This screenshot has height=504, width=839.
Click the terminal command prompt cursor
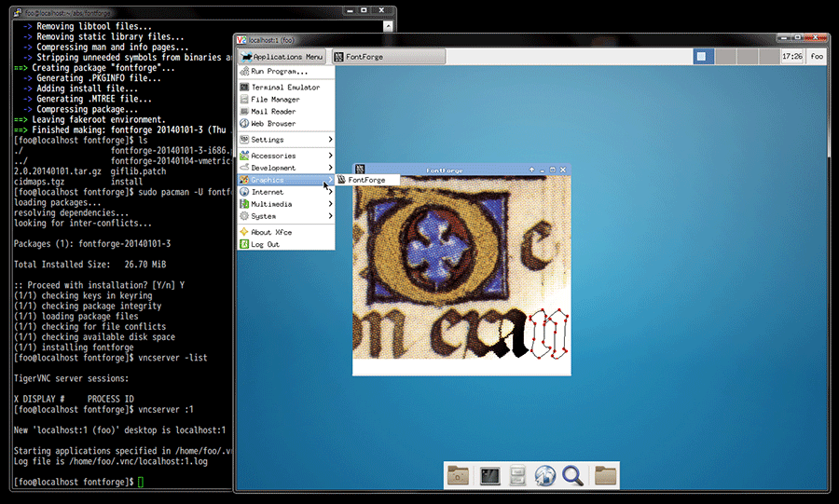[x=141, y=482]
